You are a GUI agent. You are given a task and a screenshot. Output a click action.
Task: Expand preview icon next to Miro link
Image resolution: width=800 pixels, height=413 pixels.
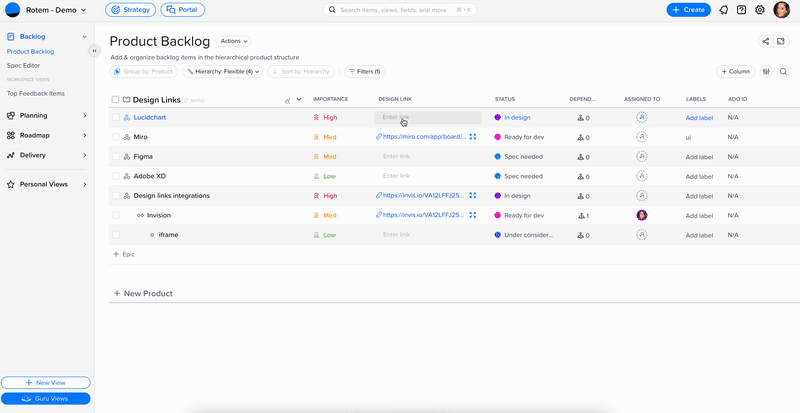tap(473, 137)
